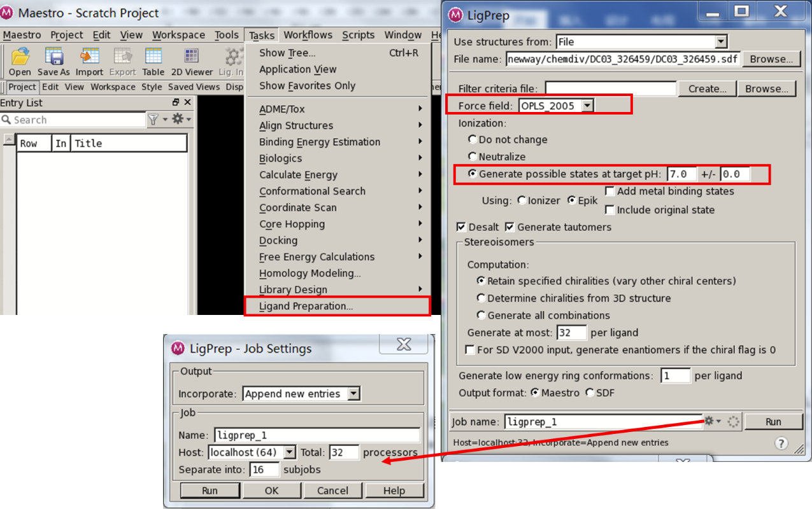Click the Separate into subjobs field

coord(264,470)
